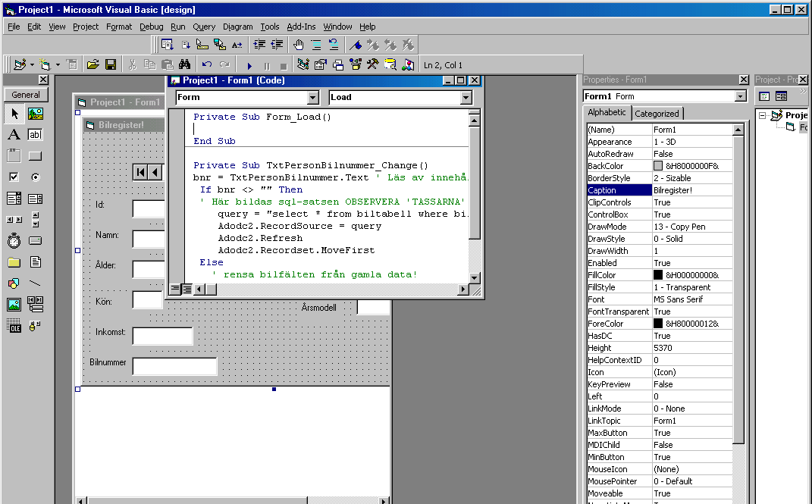This screenshot has width=812, height=504.
Task: Open the Add Project dropdown arrow
Action: [x=32, y=65]
